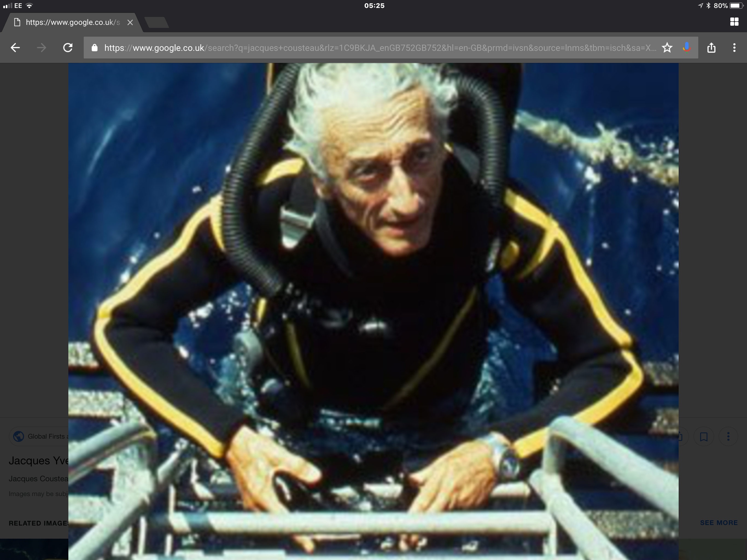Viewport: 747px width, 560px height.
Task: Open a new blank tab
Action: coord(156,22)
